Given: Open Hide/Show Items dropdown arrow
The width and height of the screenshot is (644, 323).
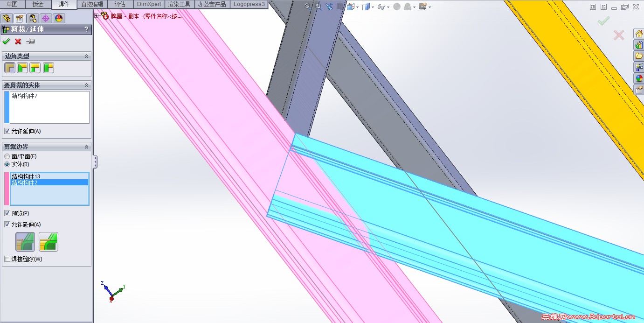Looking at the screenshot, I should 388,7.
